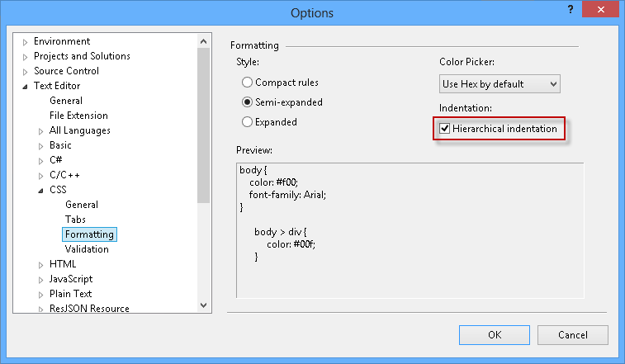Uncheck the Hierarchical indentation checkbox

(445, 129)
